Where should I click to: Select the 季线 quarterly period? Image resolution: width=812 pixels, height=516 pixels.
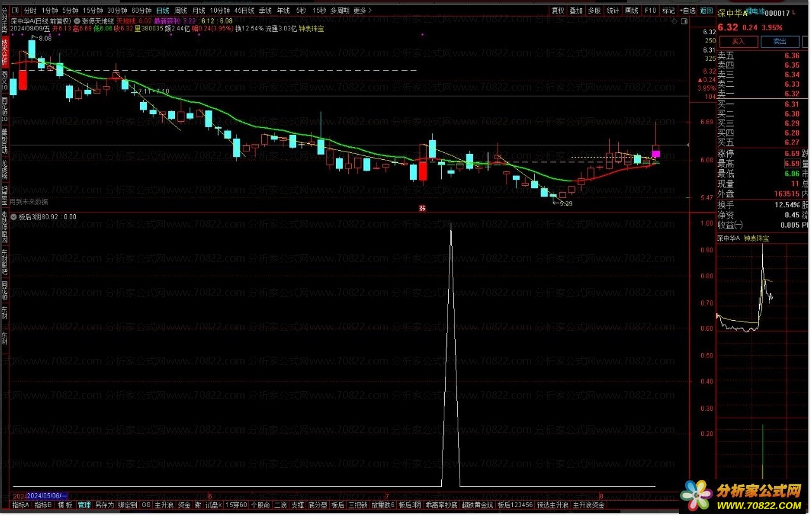(x=265, y=11)
